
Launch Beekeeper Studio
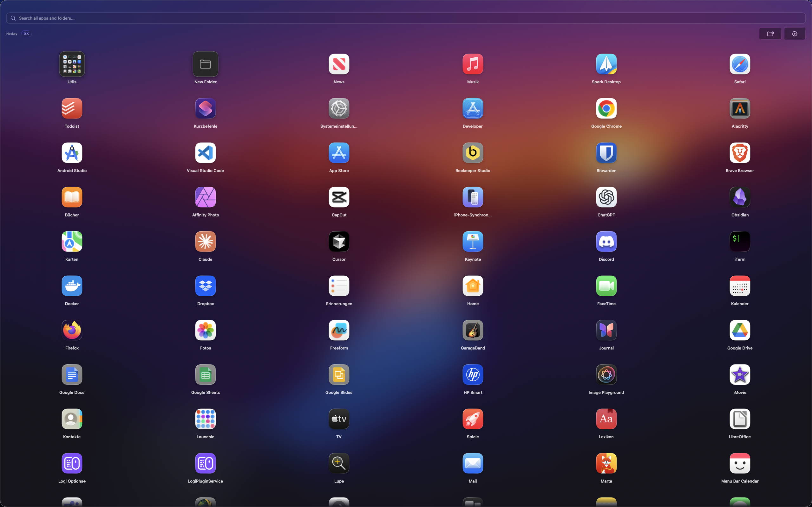coord(472,153)
